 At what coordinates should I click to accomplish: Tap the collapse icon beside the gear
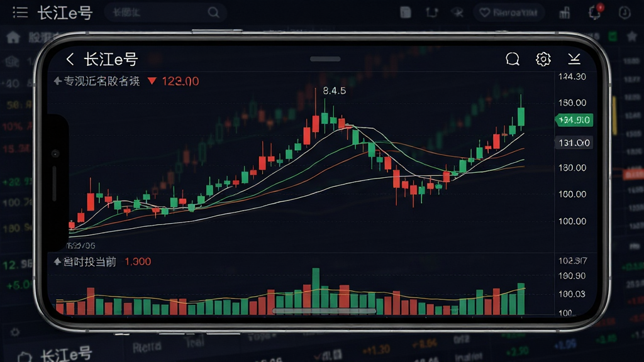click(x=574, y=59)
